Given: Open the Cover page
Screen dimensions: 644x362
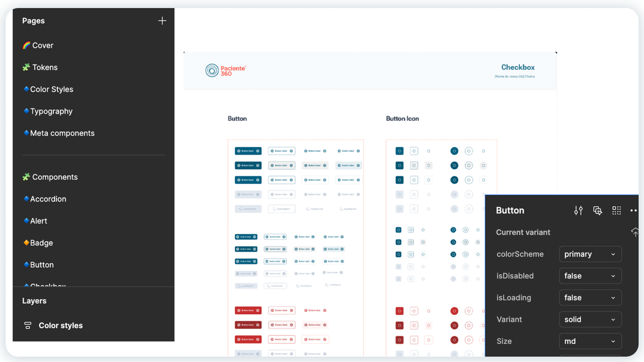Looking at the screenshot, I should coord(43,45).
